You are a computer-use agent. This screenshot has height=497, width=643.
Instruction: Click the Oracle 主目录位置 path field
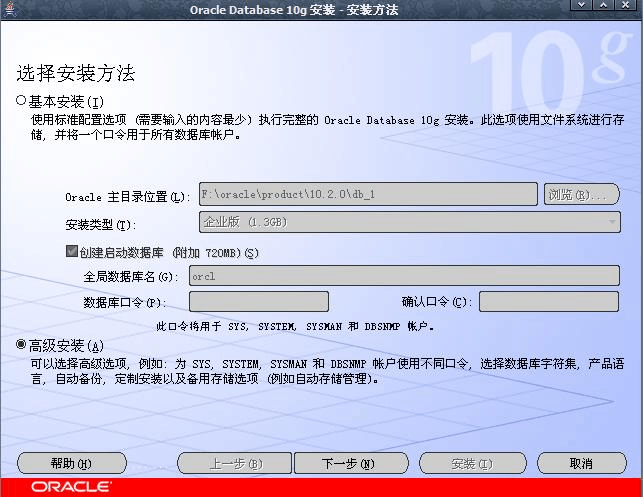click(x=368, y=194)
